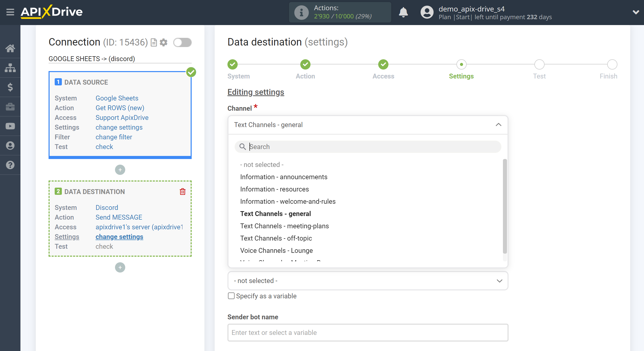This screenshot has height=351, width=644.
Task: Check Specify as a variable
Action: click(231, 296)
